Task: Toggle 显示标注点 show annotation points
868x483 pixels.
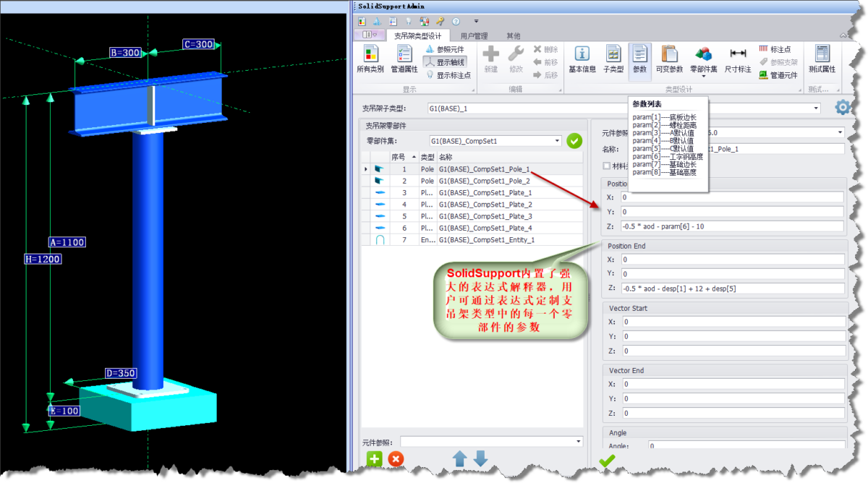Action: pyautogui.click(x=448, y=75)
